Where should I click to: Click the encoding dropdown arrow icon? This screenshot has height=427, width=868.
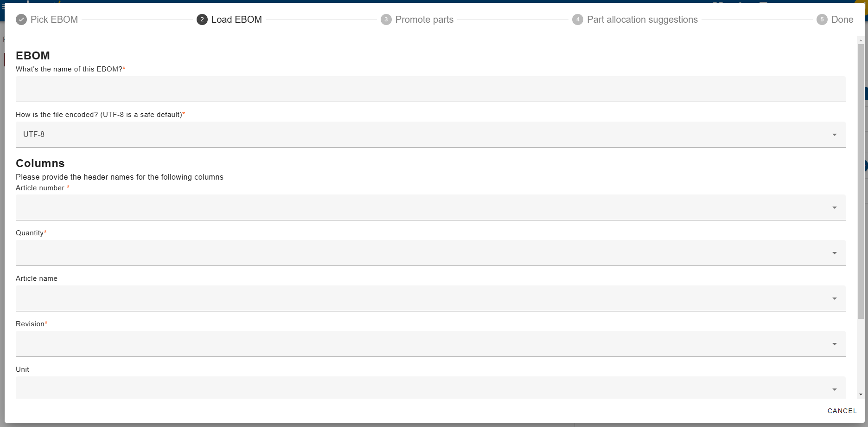tap(835, 135)
